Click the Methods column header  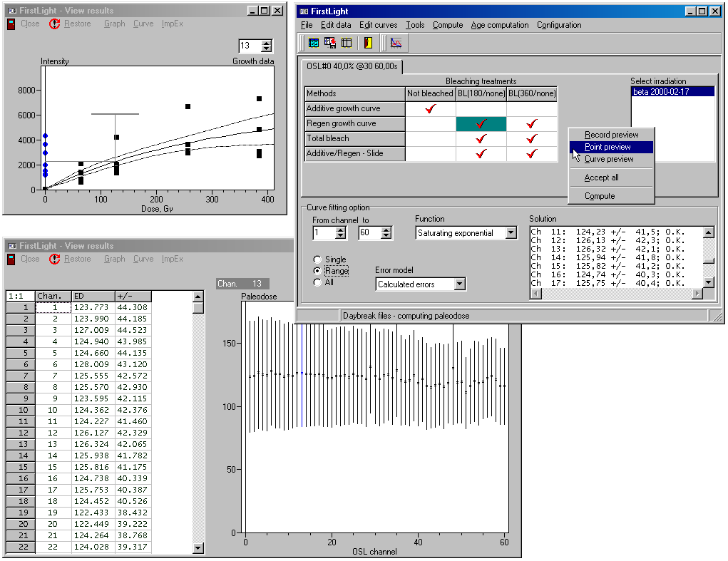354,93
